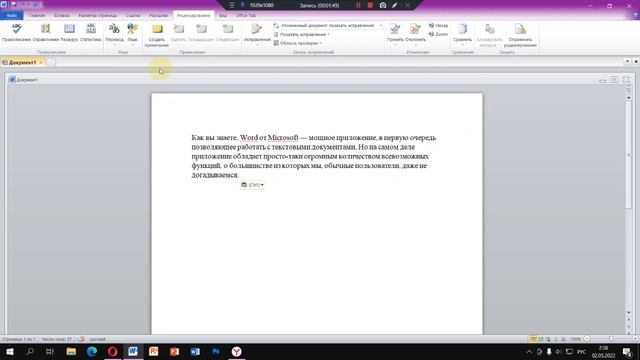Open the Сравнить compare menu
Image resolution: width=640 pixels, height=360 pixels.
point(462,33)
